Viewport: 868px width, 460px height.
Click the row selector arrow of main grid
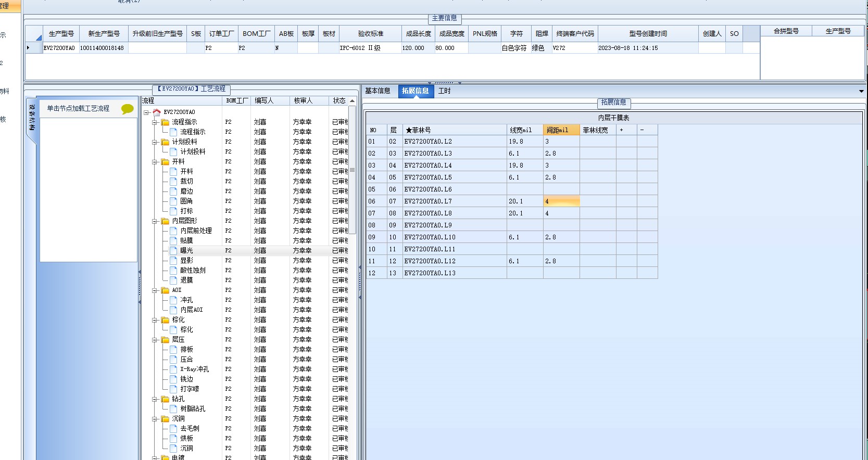pyautogui.click(x=34, y=48)
